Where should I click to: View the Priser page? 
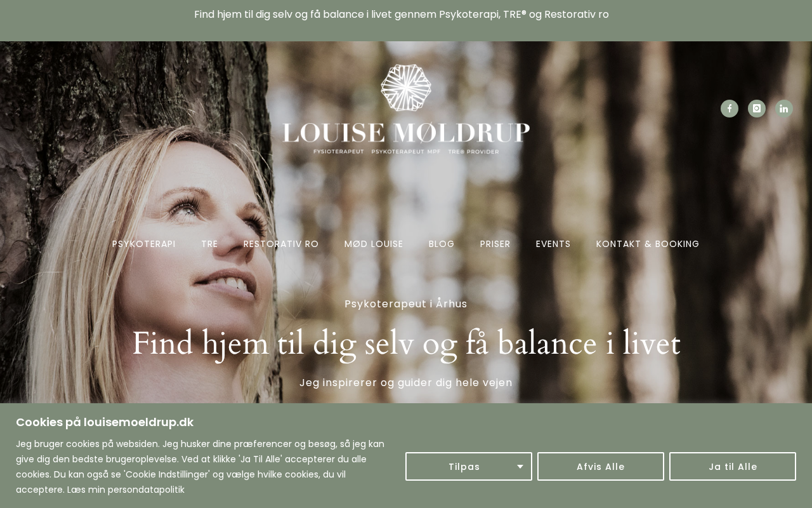coord(495,244)
